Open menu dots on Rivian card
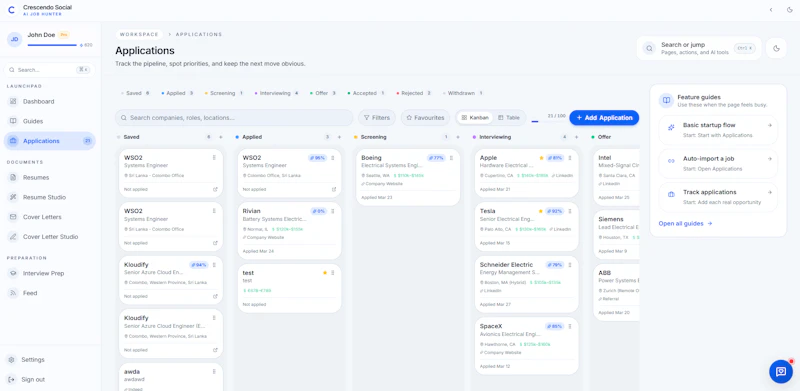Image resolution: width=800 pixels, height=391 pixels. 333,211
